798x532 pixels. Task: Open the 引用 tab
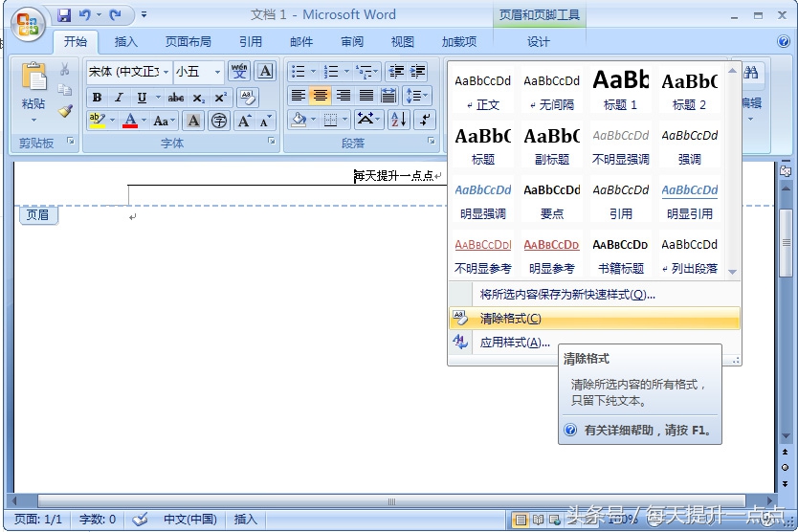click(251, 42)
